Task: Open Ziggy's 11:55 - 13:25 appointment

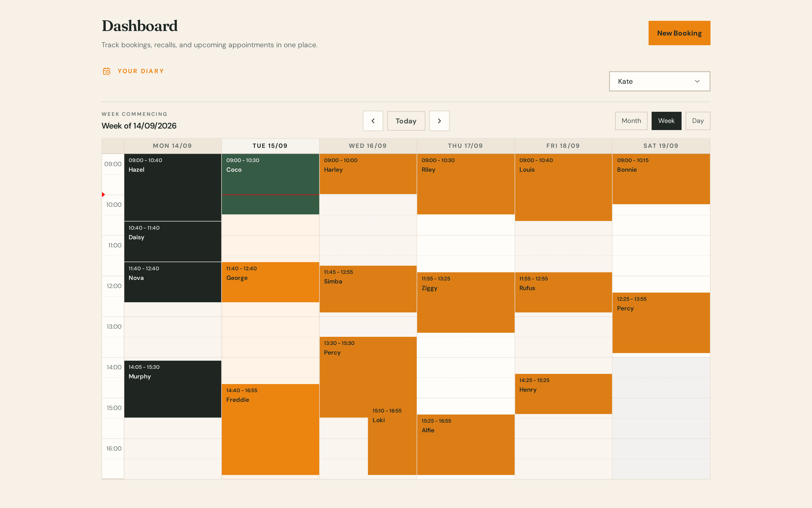Action: point(465,302)
